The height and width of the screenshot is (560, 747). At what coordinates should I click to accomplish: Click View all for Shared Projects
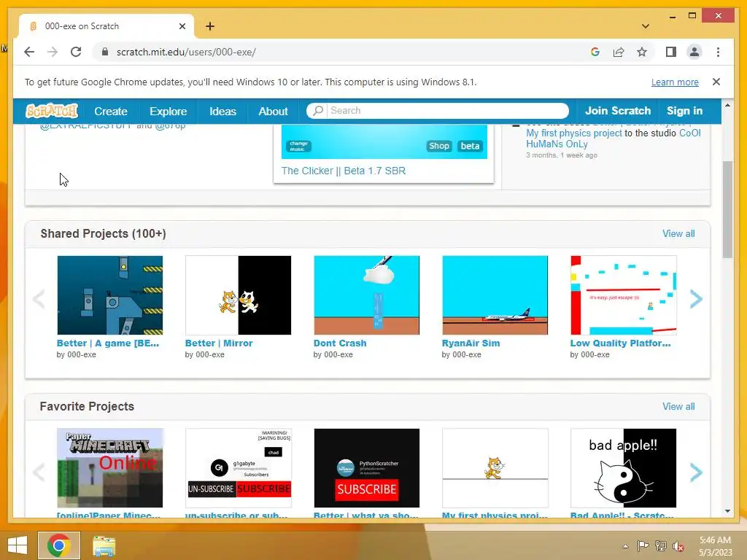678,233
